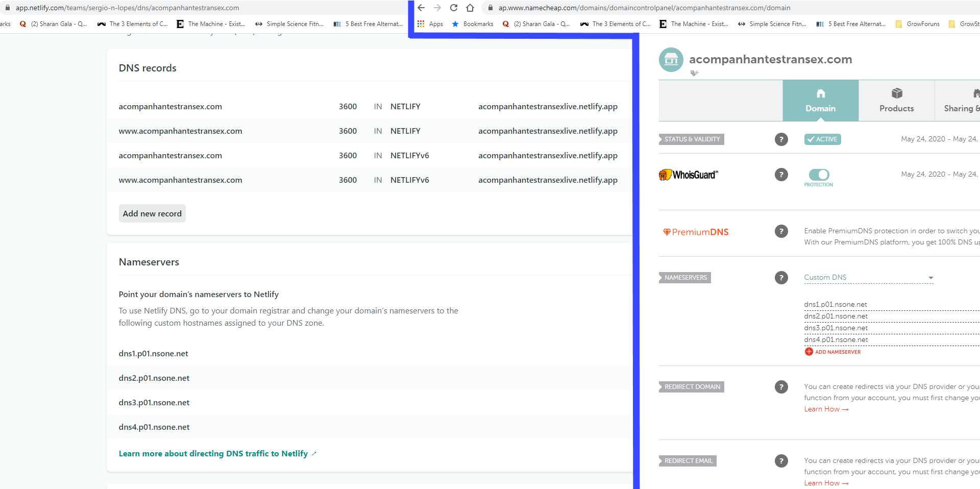
Task: Edit the dns1.p01.nsone.net nameserver field in Namecheap
Action: [891, 305]
